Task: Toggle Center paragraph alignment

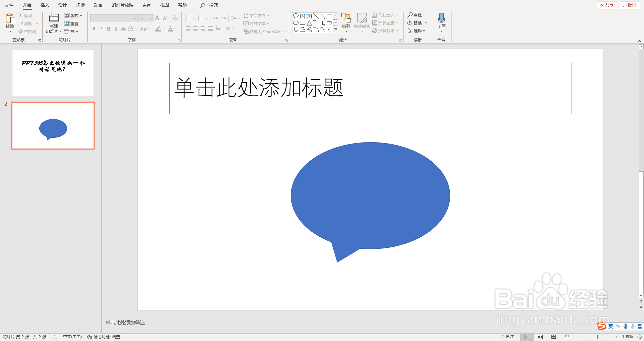Action: [196, 29]
